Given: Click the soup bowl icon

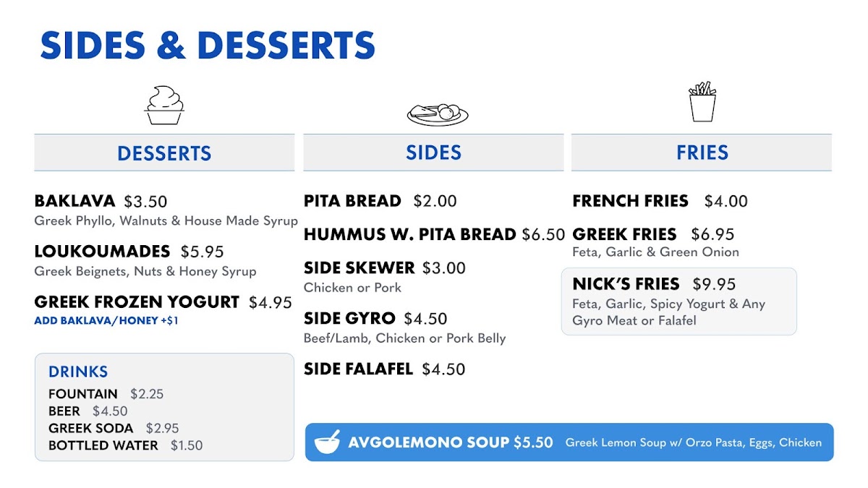Looking at the screenshot, I should point(328,442).
